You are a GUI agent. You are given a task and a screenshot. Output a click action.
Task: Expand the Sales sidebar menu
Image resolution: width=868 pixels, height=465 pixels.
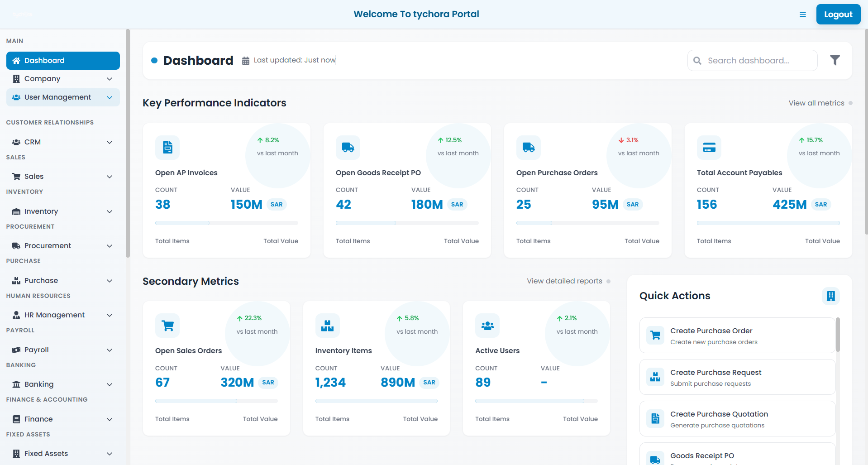(63, 177)
